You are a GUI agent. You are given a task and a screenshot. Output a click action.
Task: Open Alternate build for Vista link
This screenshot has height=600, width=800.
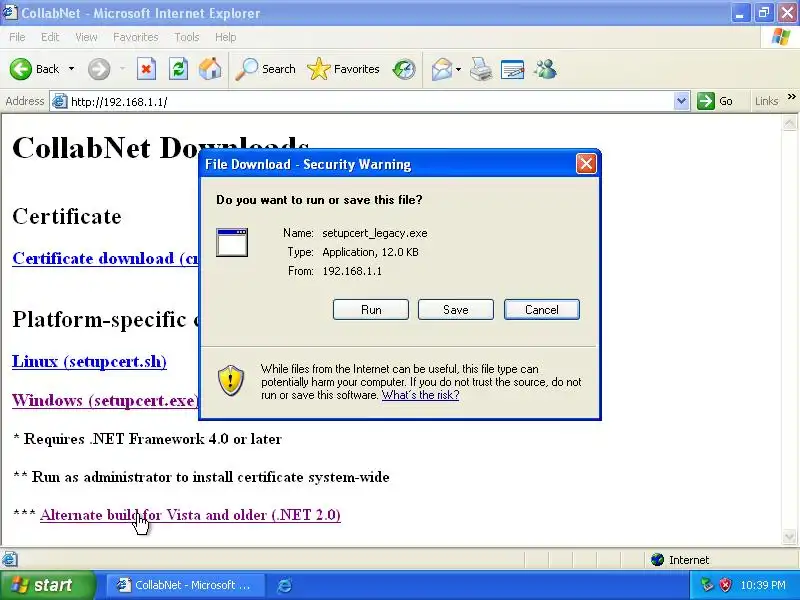click(190, 515)
